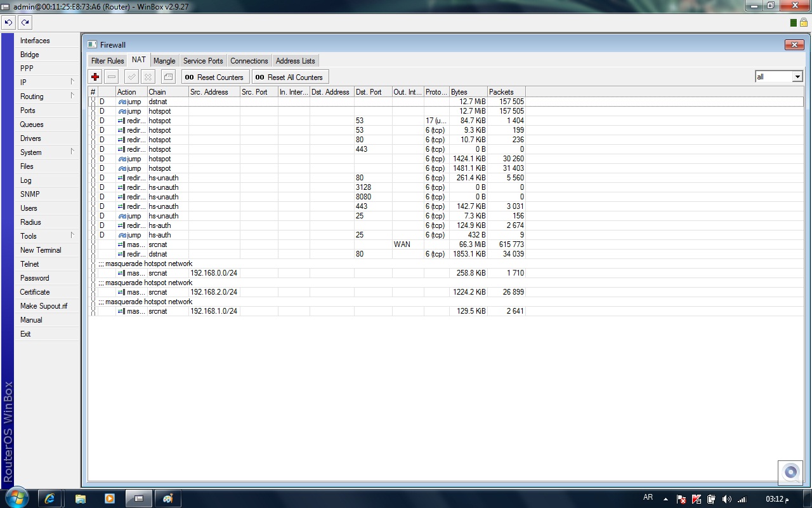This screenshot has height=508, width=812.
Task: Click the disc icon at bottom right
Action: 790,472
